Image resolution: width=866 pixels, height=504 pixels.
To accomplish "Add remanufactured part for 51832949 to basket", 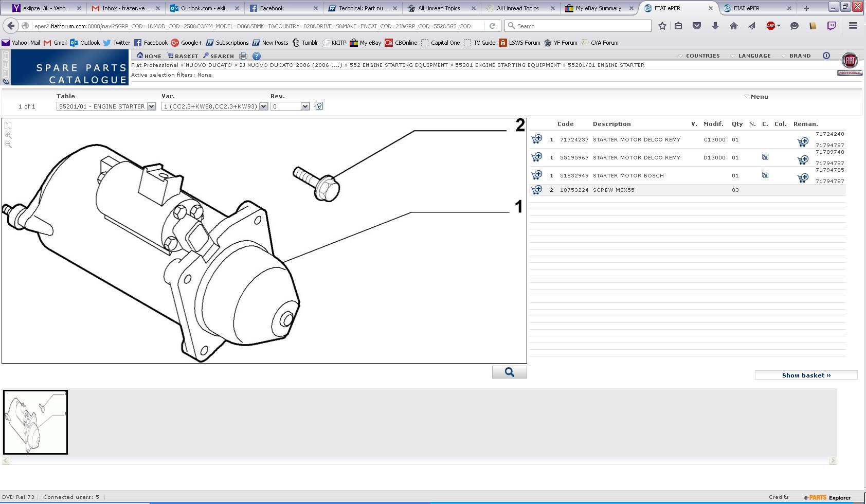I will click(803, 178).
